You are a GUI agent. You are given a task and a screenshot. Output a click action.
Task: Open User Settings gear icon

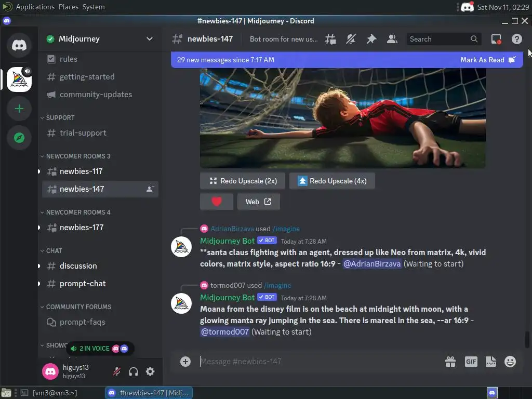150,371
